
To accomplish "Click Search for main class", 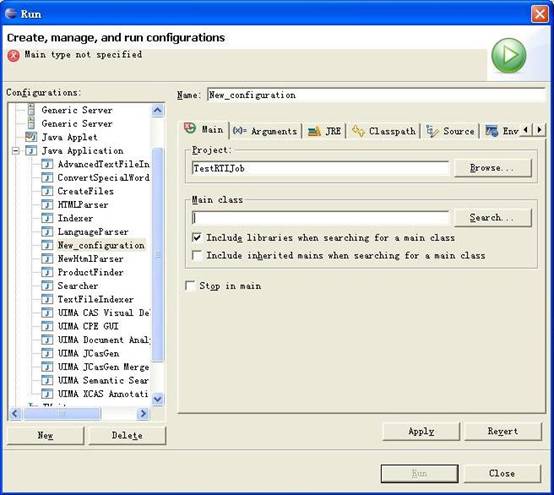I will click(493, 218).
